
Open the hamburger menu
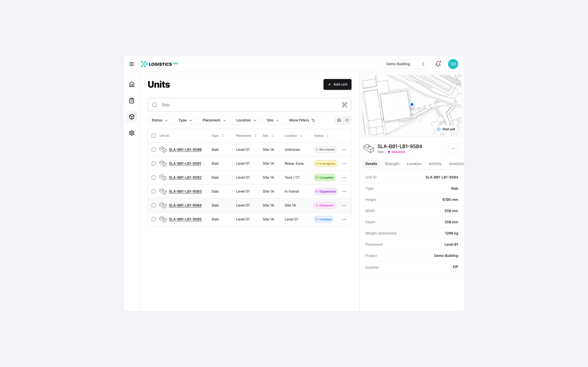coord(131,64)
